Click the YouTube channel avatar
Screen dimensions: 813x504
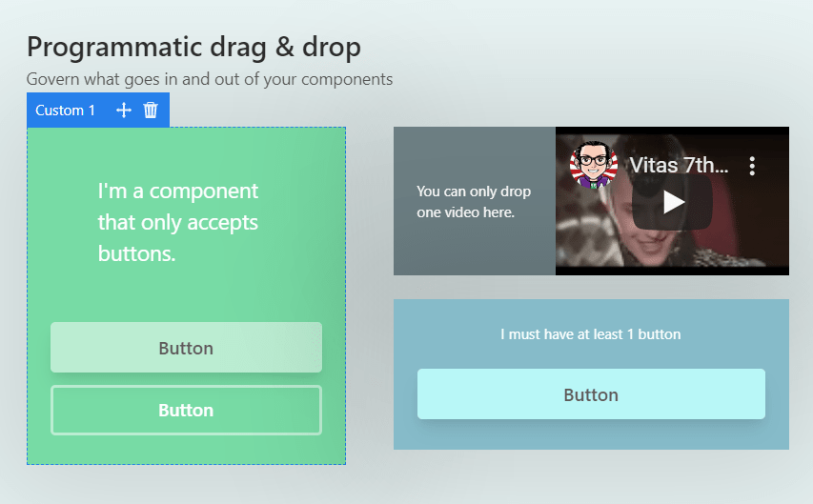(594, 165)
